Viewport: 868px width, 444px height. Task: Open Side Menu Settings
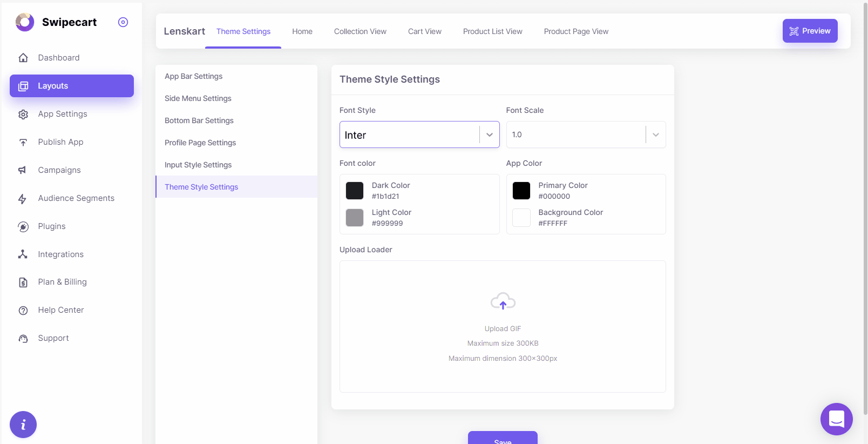[236, 98]
